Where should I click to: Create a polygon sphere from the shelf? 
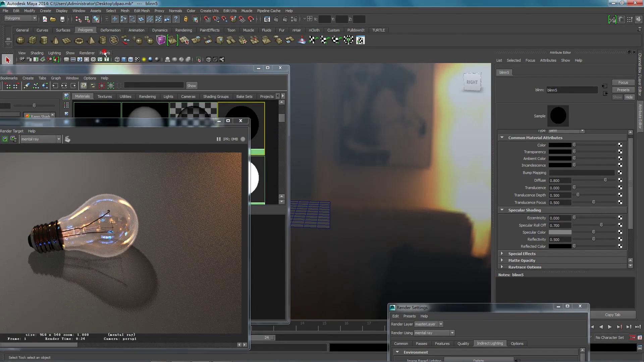20,41
